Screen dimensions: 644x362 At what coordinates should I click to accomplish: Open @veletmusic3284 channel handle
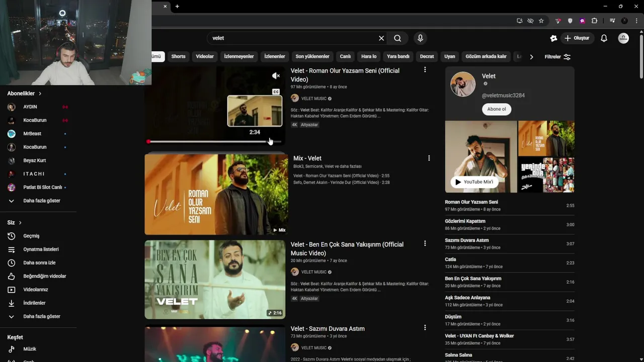(503, 96)
